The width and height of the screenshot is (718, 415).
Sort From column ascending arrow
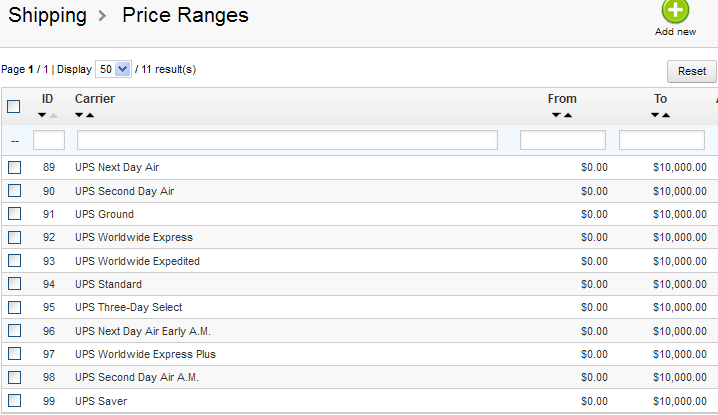pos(568,115)
